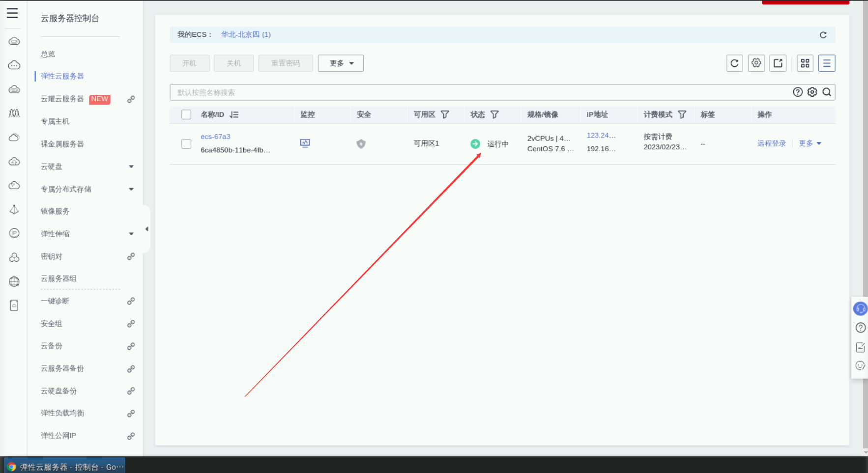The height and width of the screenshot is (473, 868).
Task: Click the 开机 button
Action: 190,63
